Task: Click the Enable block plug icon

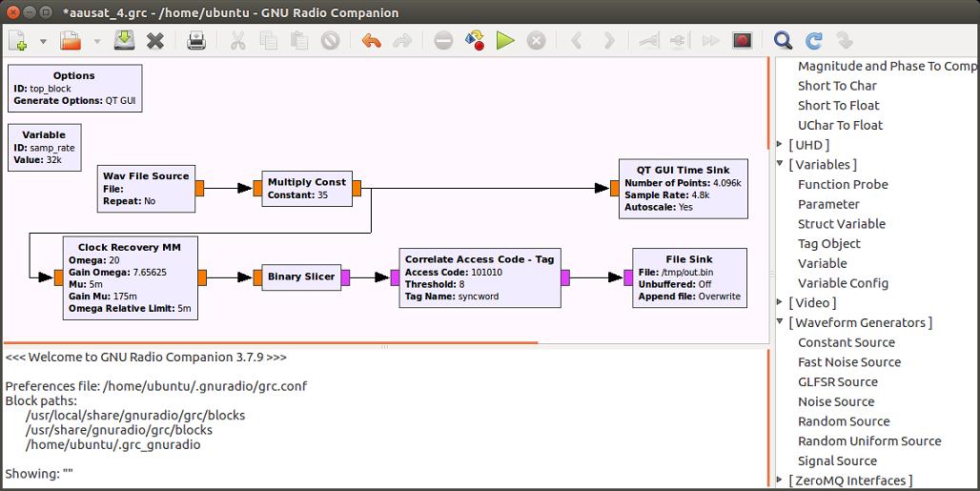Action: click(649, 41)
